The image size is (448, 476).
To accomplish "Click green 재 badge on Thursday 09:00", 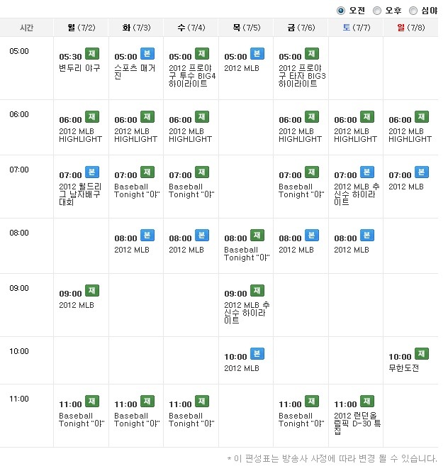I will click(x=257, y=291).
